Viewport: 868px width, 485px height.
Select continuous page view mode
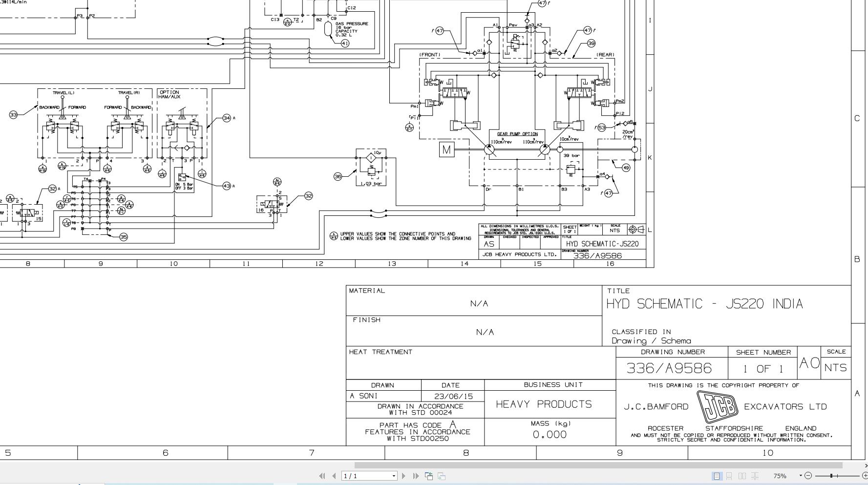(729, 476)
